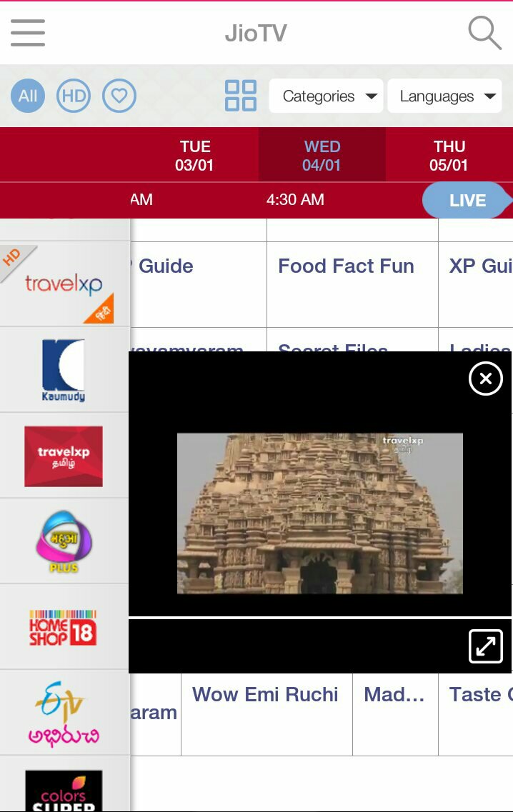Toggle the favorites heart filter
513x812 pixels.
point(119,96)
